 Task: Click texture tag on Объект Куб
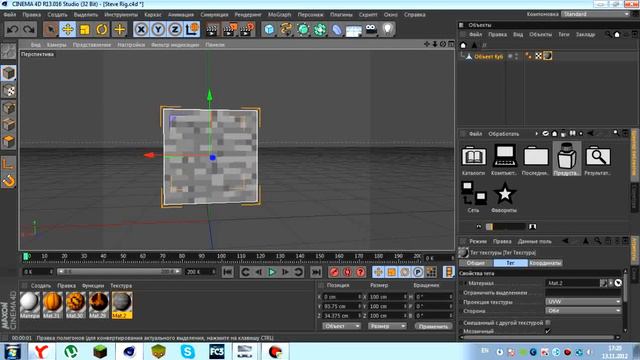(x=548, y=56)
